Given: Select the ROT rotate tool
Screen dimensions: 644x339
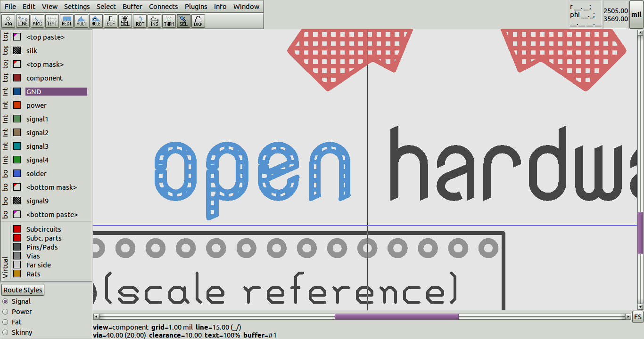Looking at the screenshot, I should tap(140, 21).
